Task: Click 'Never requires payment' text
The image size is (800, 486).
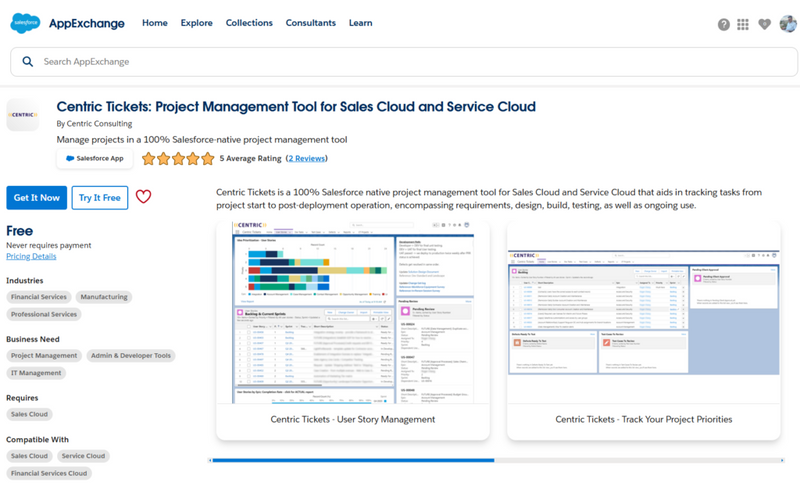Action: (x=48, y=245)
